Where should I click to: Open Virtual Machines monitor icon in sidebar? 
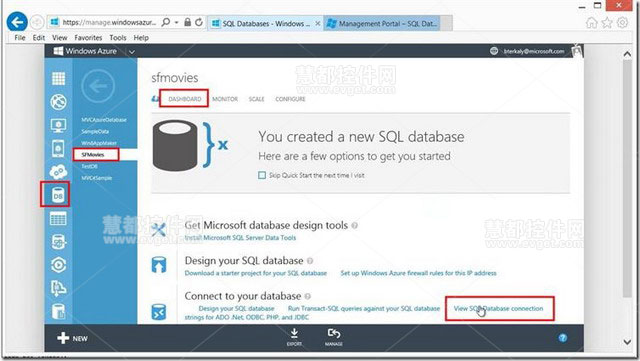pos(58,125)
